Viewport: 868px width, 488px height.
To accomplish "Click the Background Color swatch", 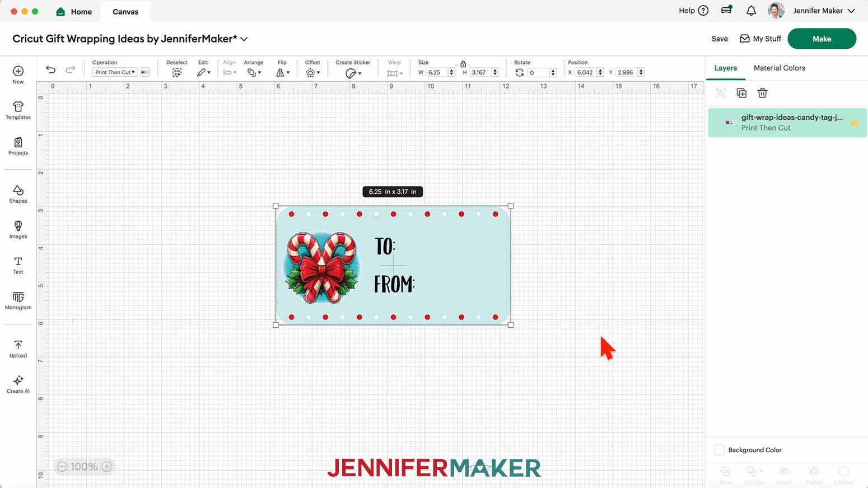I will 719,450.
